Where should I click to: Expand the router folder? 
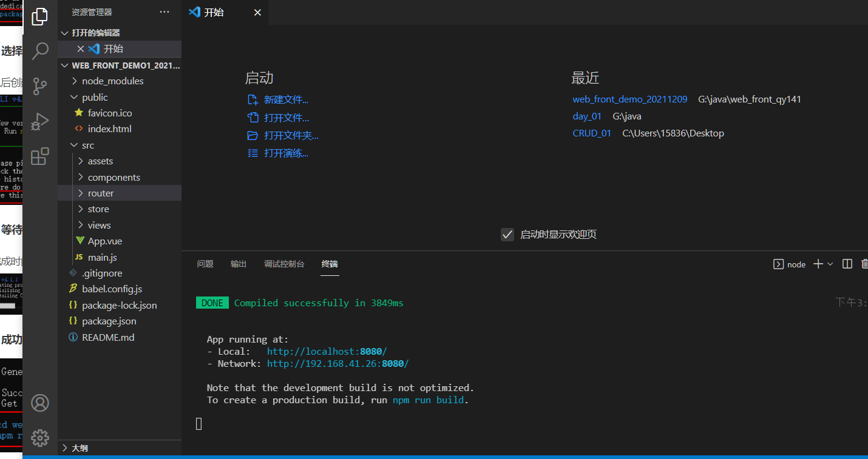tap(80, 193)
